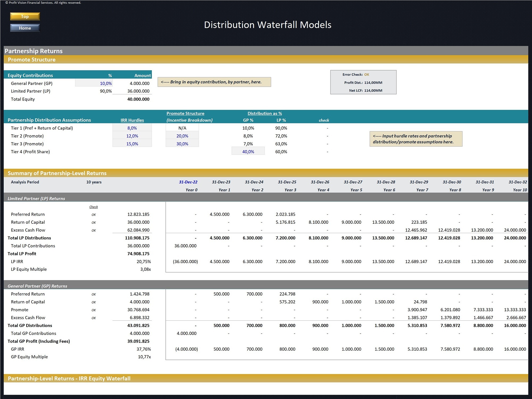The image size is (532, 399).
Task: Select the Tier 1 N/A promote cell
Action: tap(182, 128)
